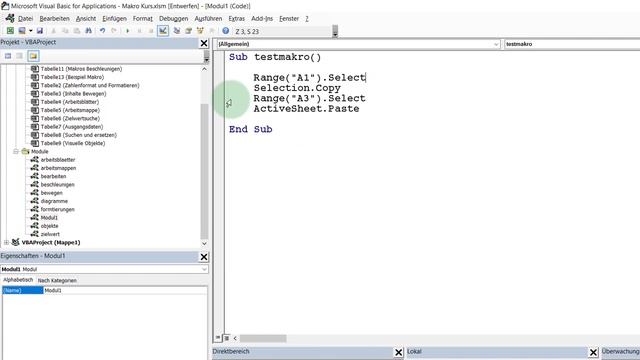Open the Ansicht menu

tap(86, 19)
